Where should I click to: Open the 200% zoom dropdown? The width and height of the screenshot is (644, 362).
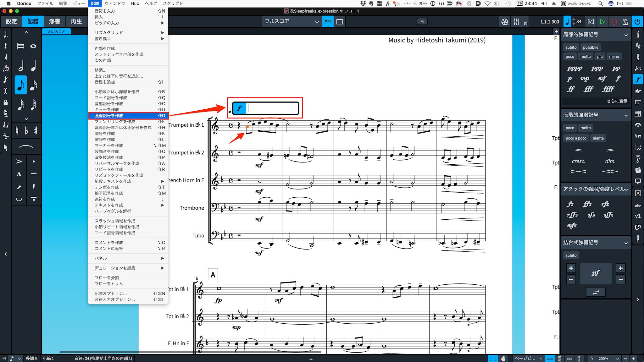[x=608, y=359]
